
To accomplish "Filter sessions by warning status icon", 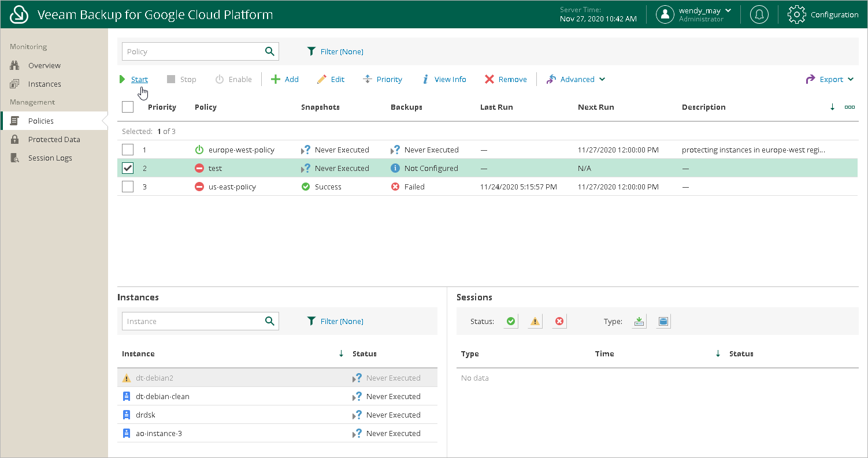I will tap(535, 322).
